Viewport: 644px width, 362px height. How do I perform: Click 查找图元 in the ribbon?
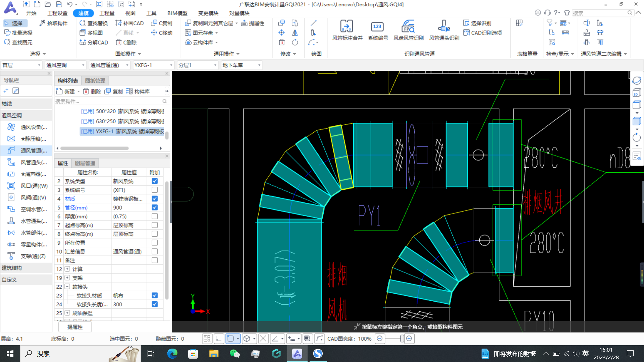[18, 43]
